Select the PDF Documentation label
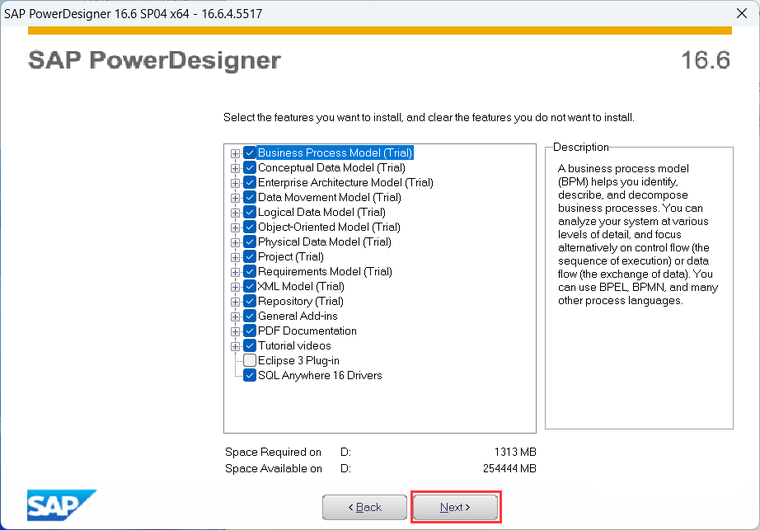This screenshot has width=760, height=530. tap(307, 331)
